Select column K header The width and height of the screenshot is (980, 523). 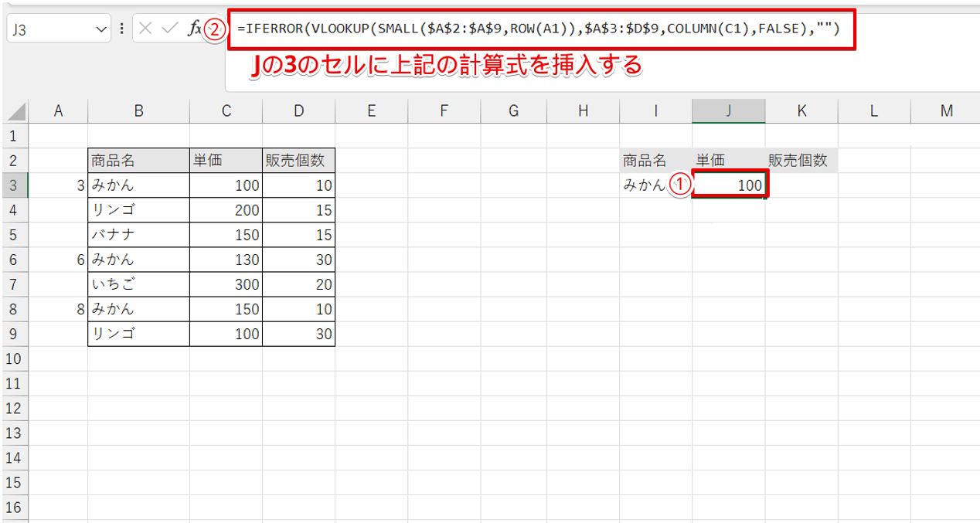pyautogui.click(x=802, y=111)
